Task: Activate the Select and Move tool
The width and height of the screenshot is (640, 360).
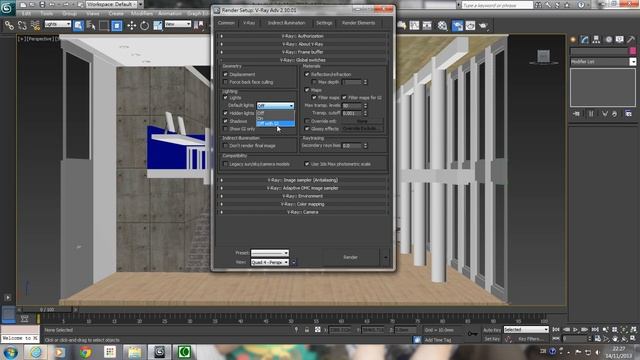Action: tap(131, 26)
